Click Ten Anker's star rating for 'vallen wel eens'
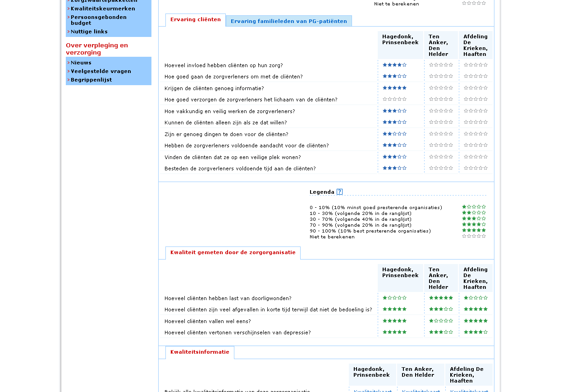The image size is (567, 392). [x=441, y=321]
